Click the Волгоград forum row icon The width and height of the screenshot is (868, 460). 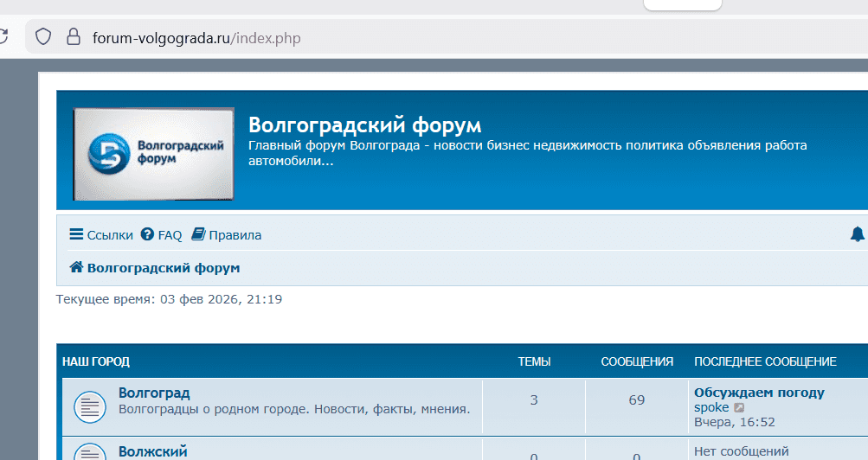coord(90,407)
